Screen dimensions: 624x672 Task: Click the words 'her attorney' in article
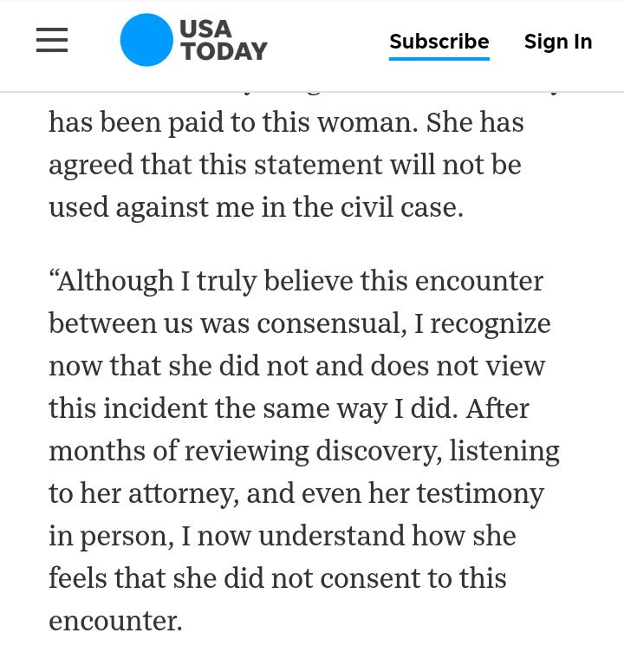(159, 493)
